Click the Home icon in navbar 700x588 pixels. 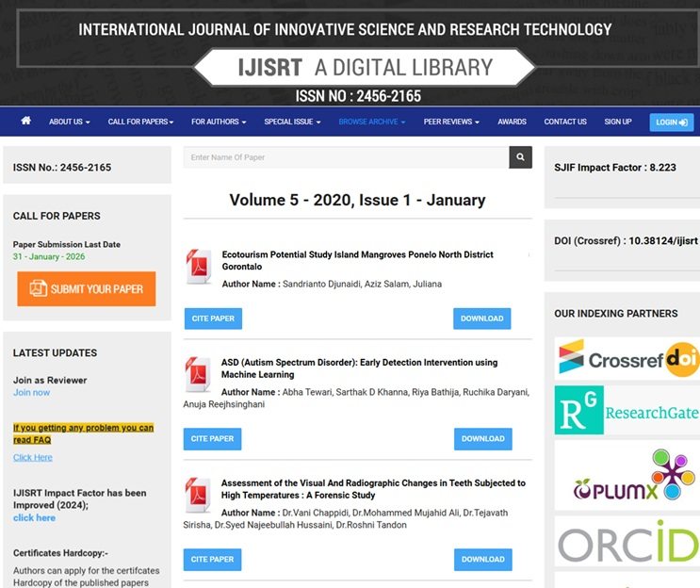click(x=25, y=122)
